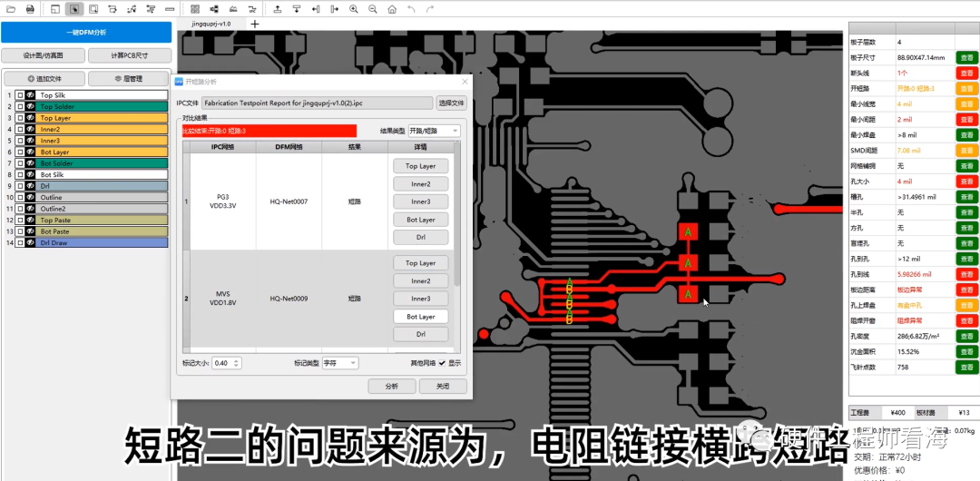Image resolution: width=980 pixels, height=481 pixels.
Task: Click the redo arrow icon
Action: (430, 9)
